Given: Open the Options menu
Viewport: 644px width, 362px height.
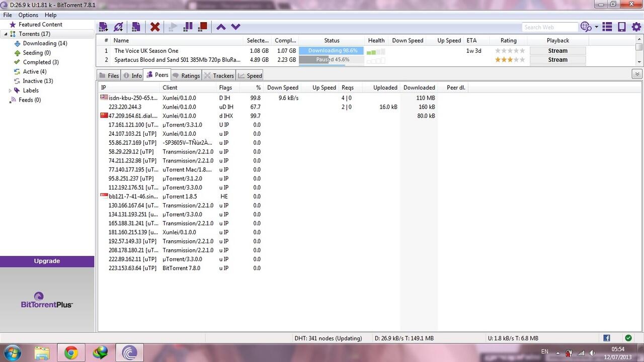Looking at the screenshot, I should coord(28,15).
